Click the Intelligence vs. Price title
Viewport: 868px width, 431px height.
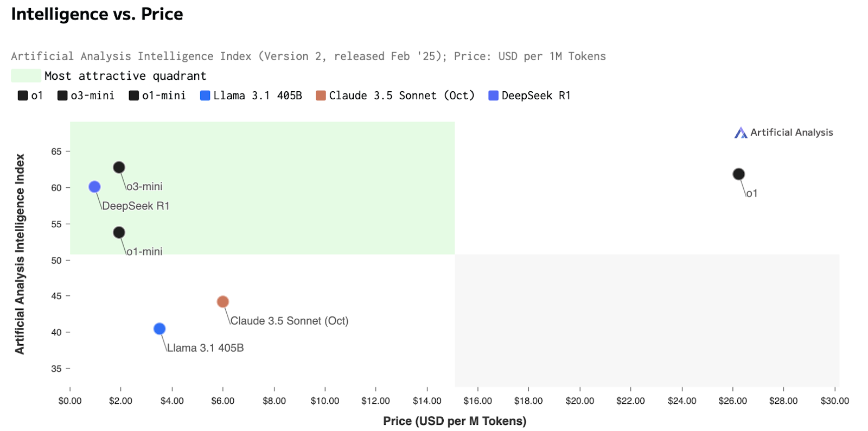click(97, 14)
